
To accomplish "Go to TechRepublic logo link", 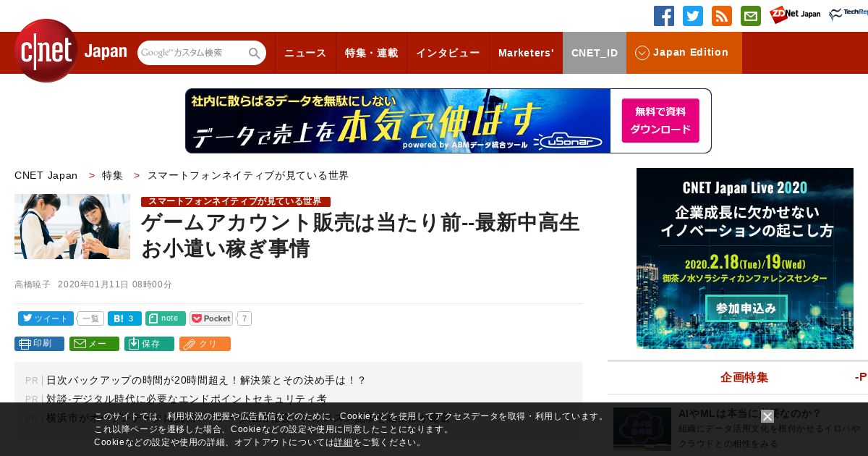I will [848, 14].
